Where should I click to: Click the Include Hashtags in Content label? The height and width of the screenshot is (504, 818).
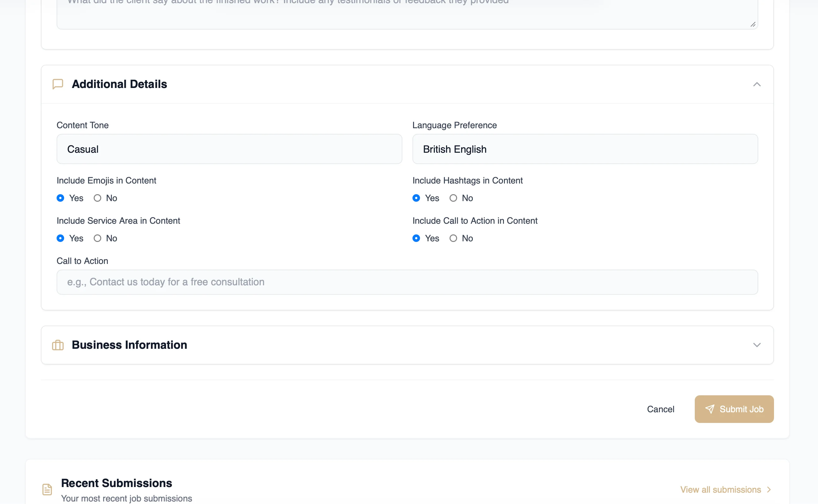pyautogui.click(x=467, y=180)
